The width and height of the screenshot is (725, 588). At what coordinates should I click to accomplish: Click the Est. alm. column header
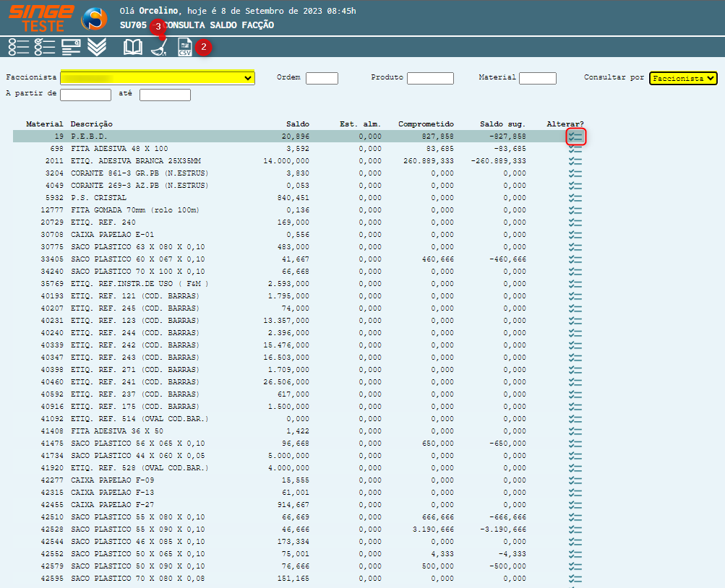(x=360, y=124)
